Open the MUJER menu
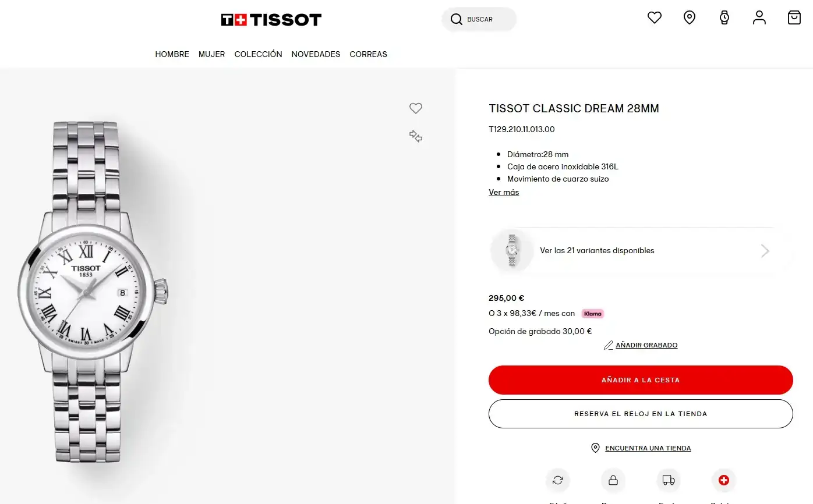The width and height of the screenshot is (813, 504). (x=211, y=54)
